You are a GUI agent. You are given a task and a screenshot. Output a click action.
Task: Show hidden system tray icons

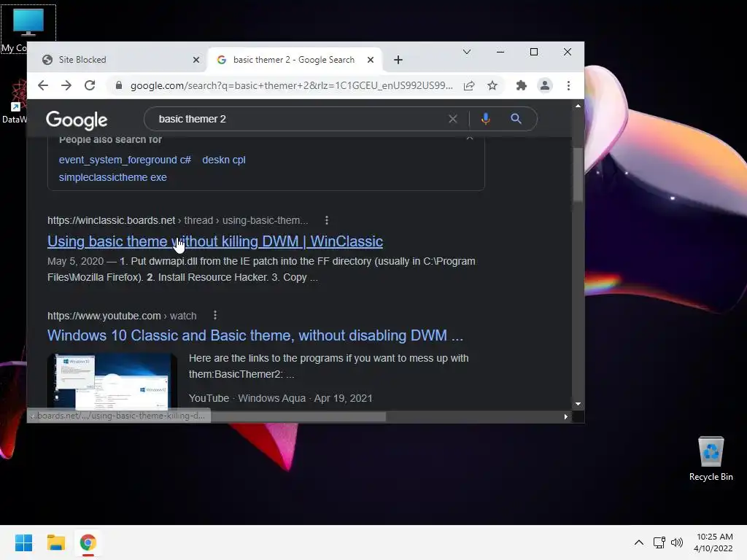639,542
